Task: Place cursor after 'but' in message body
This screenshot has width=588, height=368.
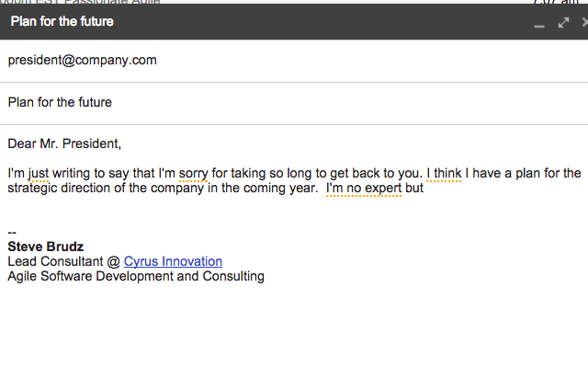Action: tap(424, 189)
